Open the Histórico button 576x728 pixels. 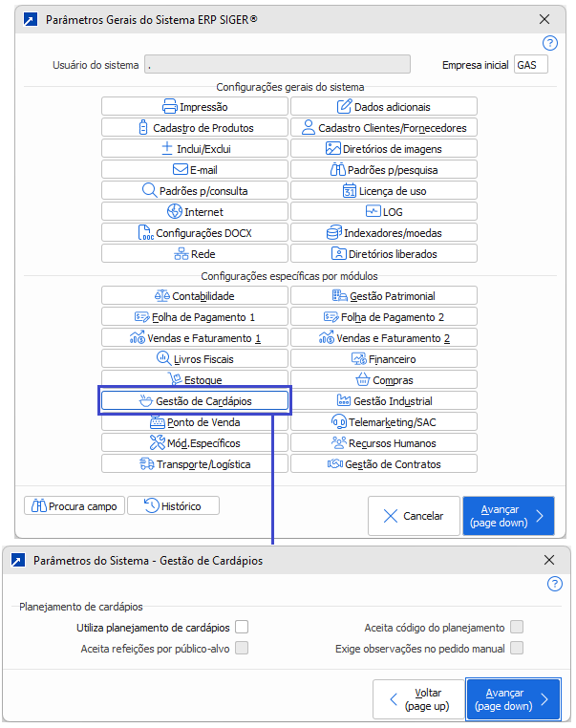173,505
